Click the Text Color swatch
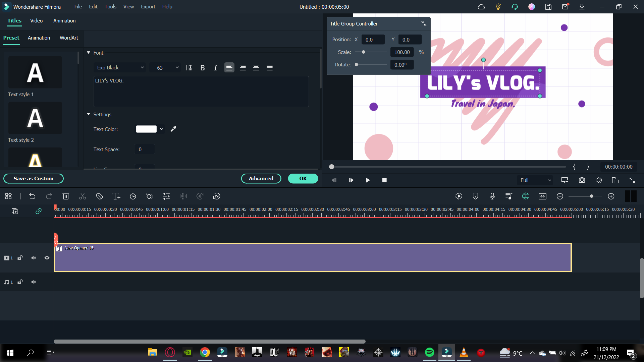This screenshot has width=644, height=362. click(x=146, y=129)
